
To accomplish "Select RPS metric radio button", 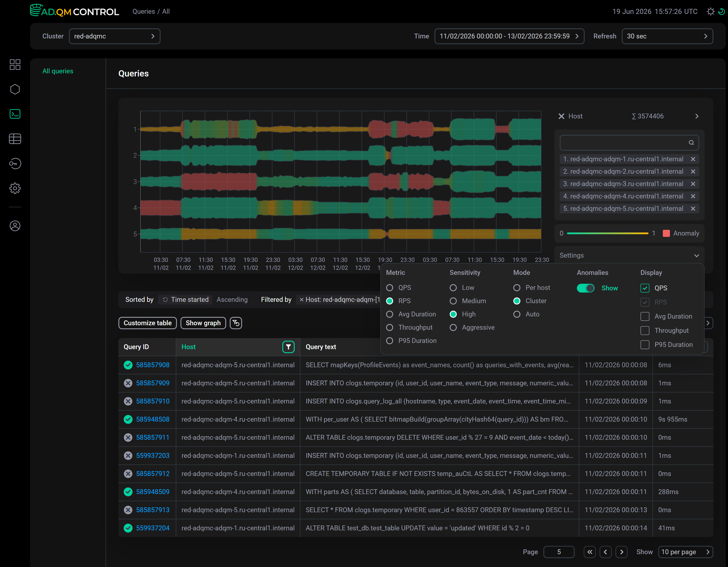I will pos(389,301).
